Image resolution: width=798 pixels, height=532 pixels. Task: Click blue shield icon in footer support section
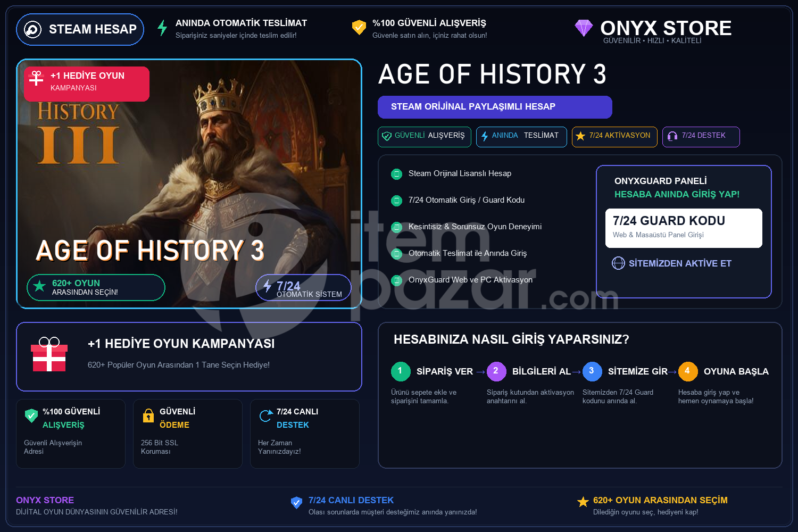(297, 502)
